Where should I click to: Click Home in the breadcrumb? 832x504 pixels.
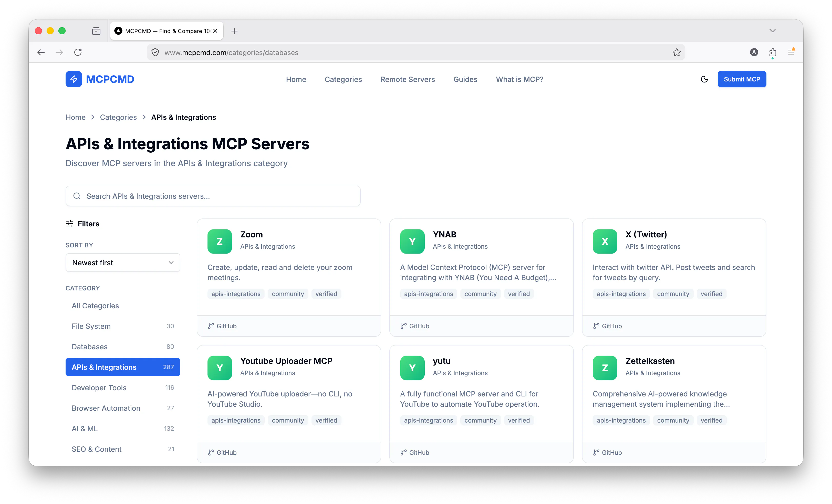pyautogui.click(x=75, y=117)
